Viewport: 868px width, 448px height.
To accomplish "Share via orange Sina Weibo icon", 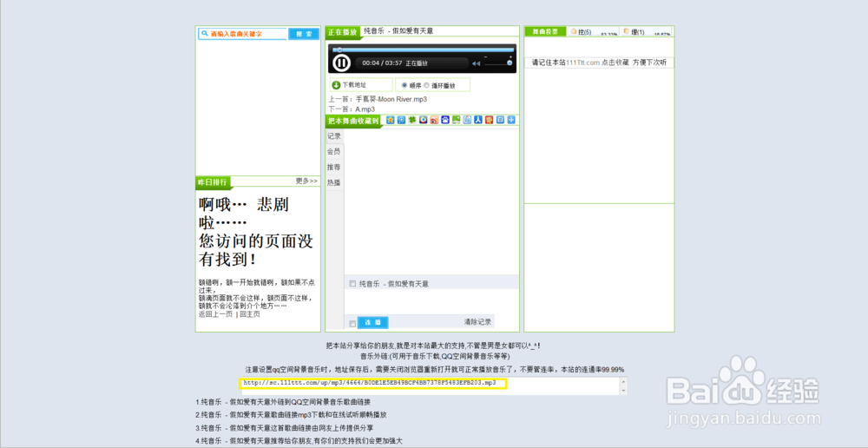I will pyautogui.click(x=435, y=120).
